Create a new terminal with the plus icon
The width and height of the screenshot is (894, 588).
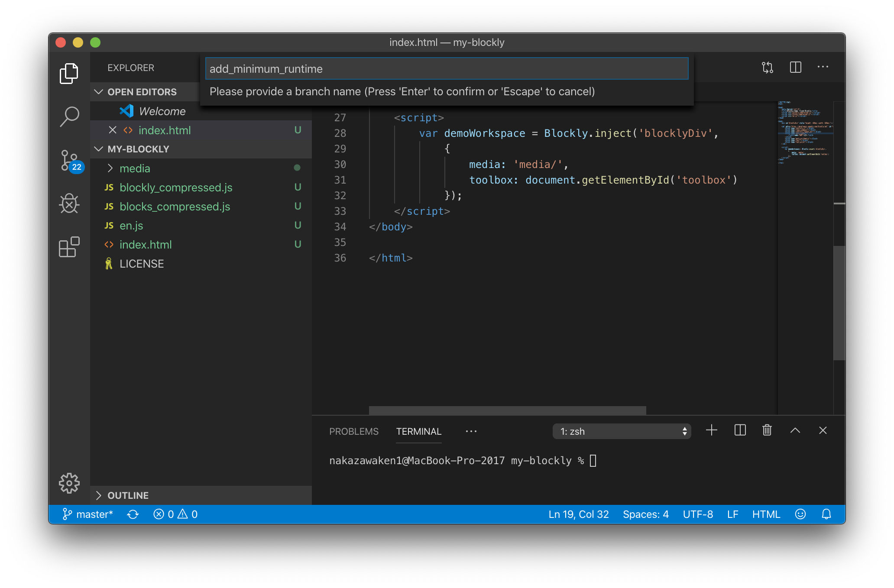click(x=711, y=430)
